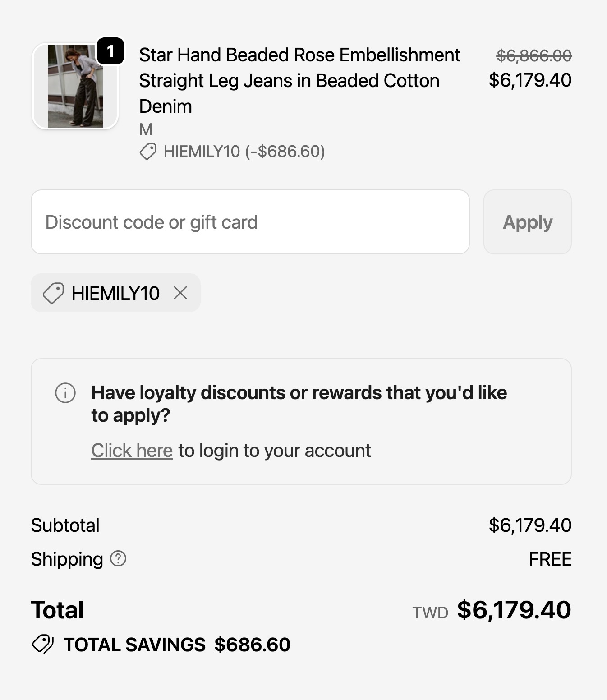Screen dimensions: 607x700
Task: Click the Shipping label text
Action: click(x=67, y=559)
